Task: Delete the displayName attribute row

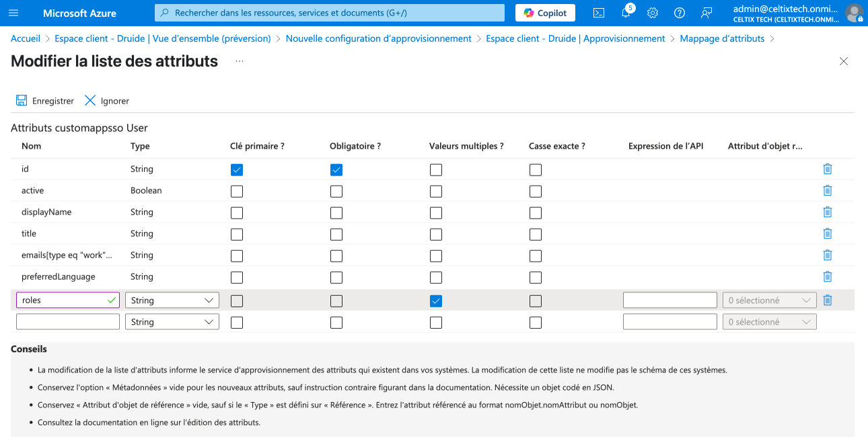Action: point(827,212)
